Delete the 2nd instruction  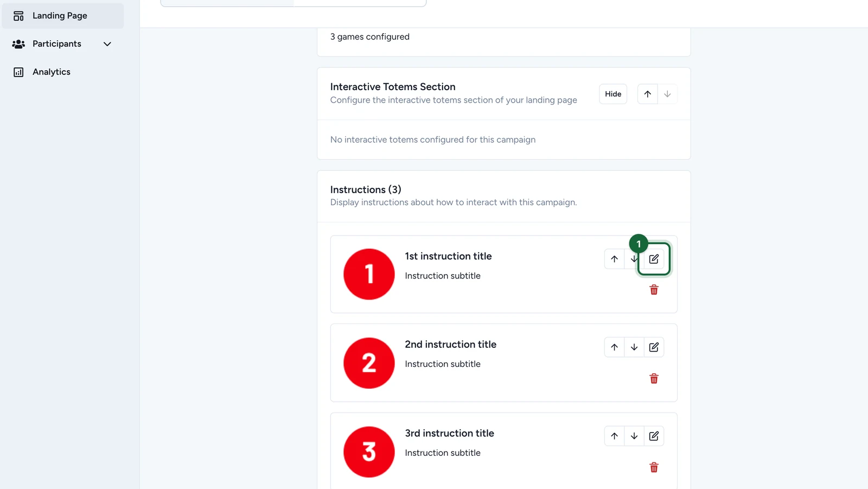[654, 378]
